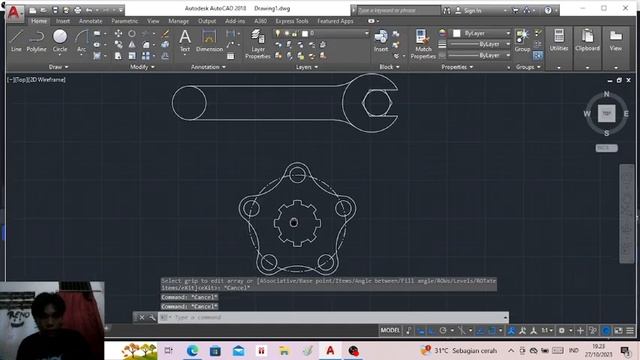Click the WCS label below ViewCube

[606, 148]
